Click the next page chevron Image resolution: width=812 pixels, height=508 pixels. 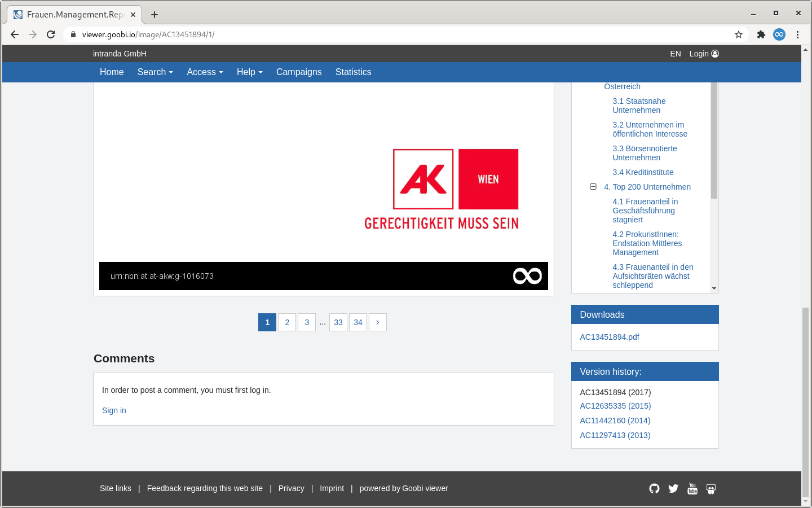[x=378, y=322]
